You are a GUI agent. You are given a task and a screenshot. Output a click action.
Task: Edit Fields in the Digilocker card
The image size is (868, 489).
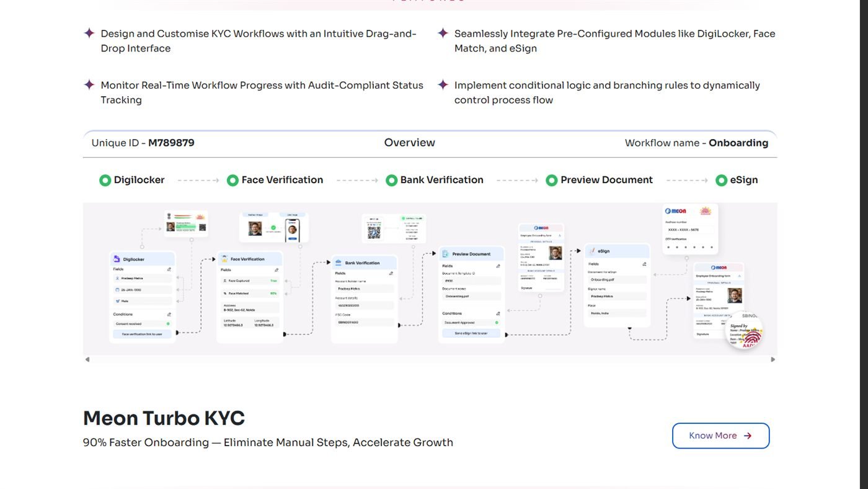(x=169, y=269)
